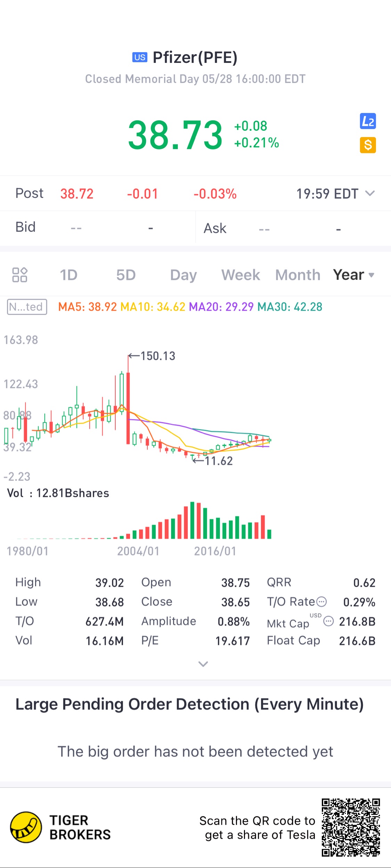Tap the 2004/01 chart date label
This screenshot has height=868, width=391.
(138, 551)
